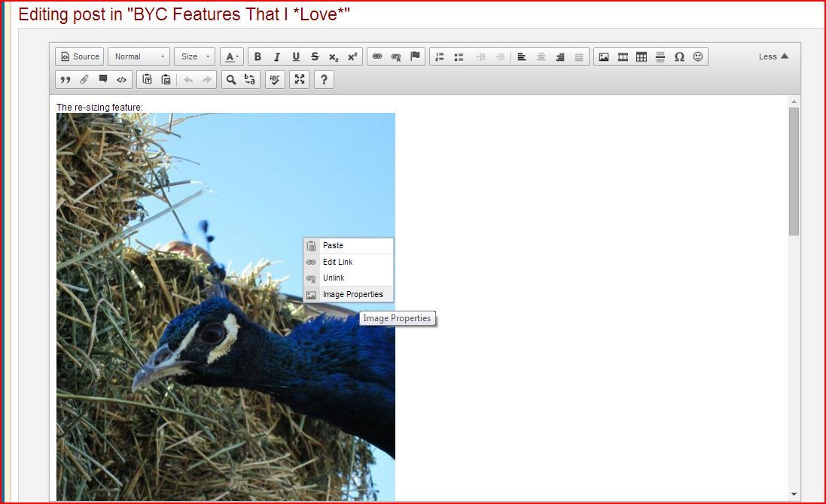Screen dimensions: 826x504
Task: Open the text color picker
Action: point(233,57)
